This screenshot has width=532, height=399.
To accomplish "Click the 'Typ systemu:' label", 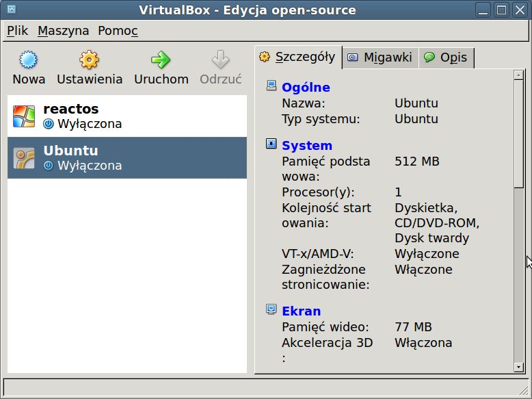I will coord(321,119).
